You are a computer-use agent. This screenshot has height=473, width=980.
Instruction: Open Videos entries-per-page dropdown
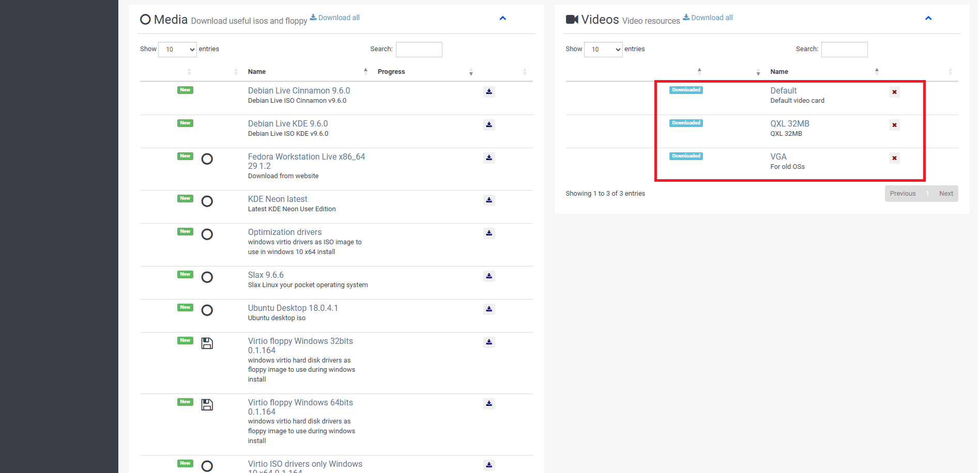(x=603, y=50)
